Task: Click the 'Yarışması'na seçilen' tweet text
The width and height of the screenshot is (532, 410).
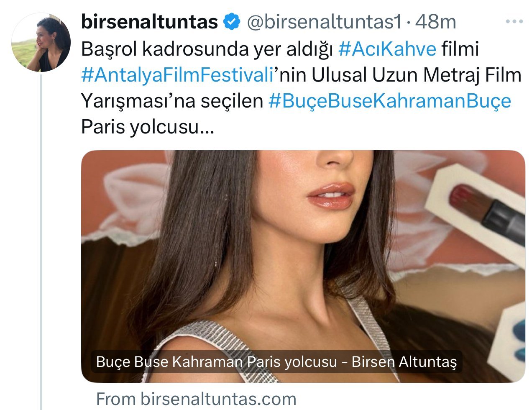Action: pos(172,101)
